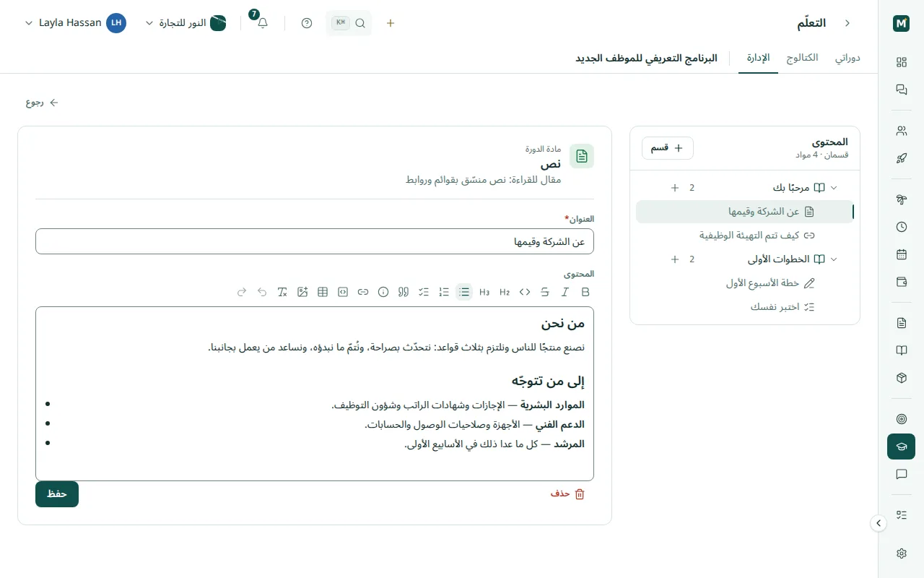Toggle bold formatting in the editor toolbar

point(585,292)
